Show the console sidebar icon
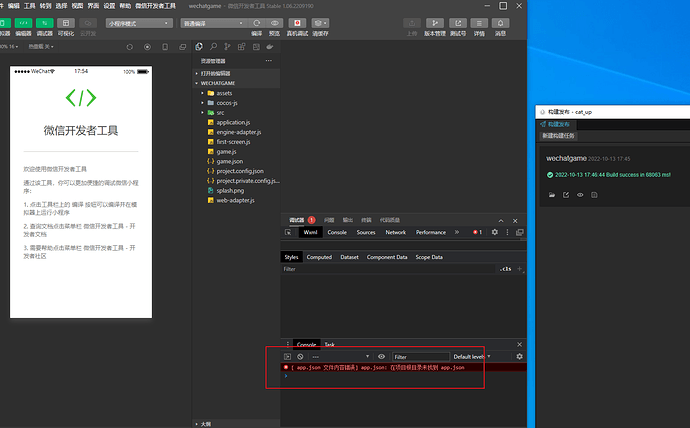 287,357
